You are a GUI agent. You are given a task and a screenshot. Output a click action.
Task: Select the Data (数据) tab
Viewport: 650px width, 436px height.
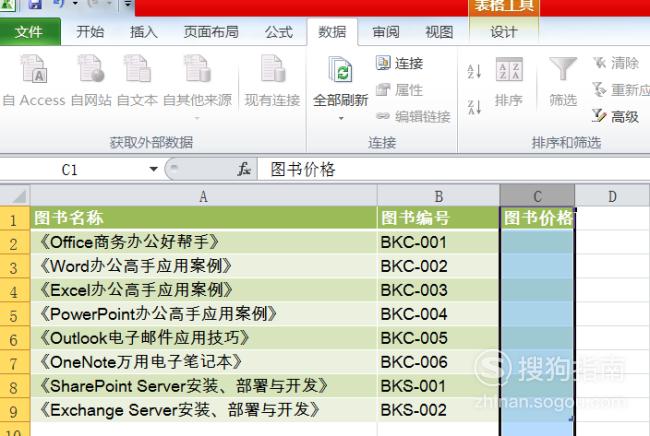[x=332, y=31]
